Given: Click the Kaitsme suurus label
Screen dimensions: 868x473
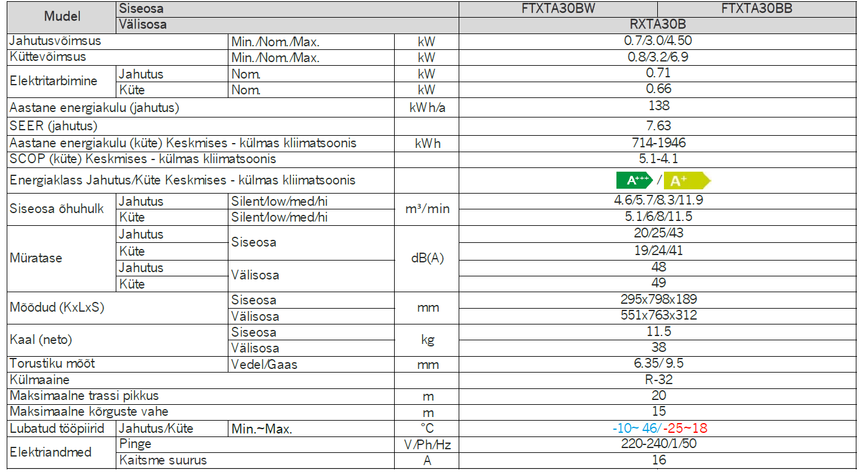Looking at the screenshot, I should 163,460.
